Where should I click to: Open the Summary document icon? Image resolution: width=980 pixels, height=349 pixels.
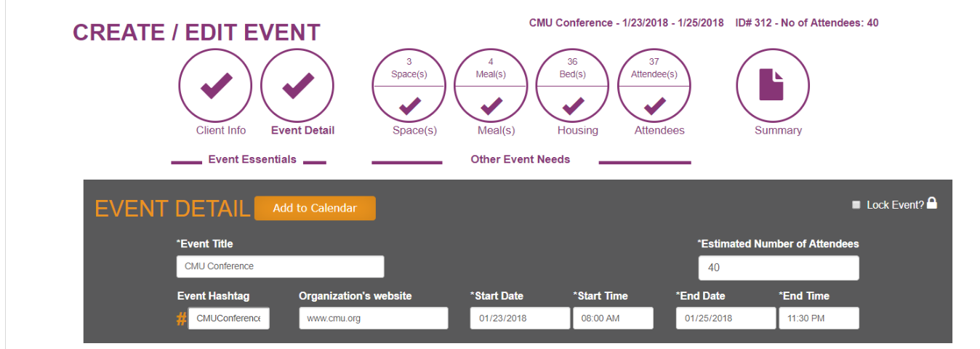(772, 85)
